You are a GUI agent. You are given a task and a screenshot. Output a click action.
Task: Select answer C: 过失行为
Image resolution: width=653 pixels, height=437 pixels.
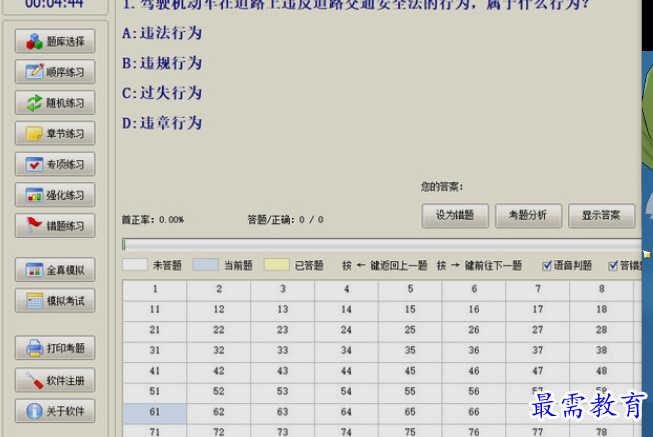[162, 93]
